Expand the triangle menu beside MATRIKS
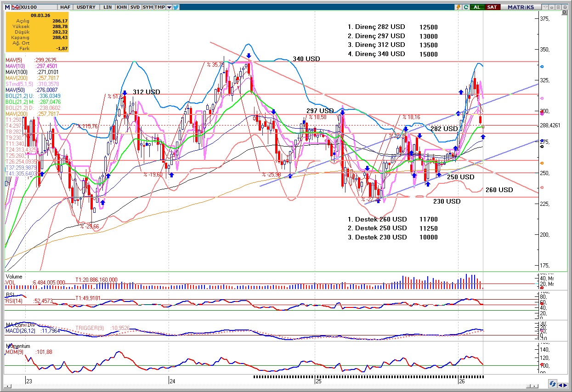This screenshot has width=572, height=392. pos(545,7)
